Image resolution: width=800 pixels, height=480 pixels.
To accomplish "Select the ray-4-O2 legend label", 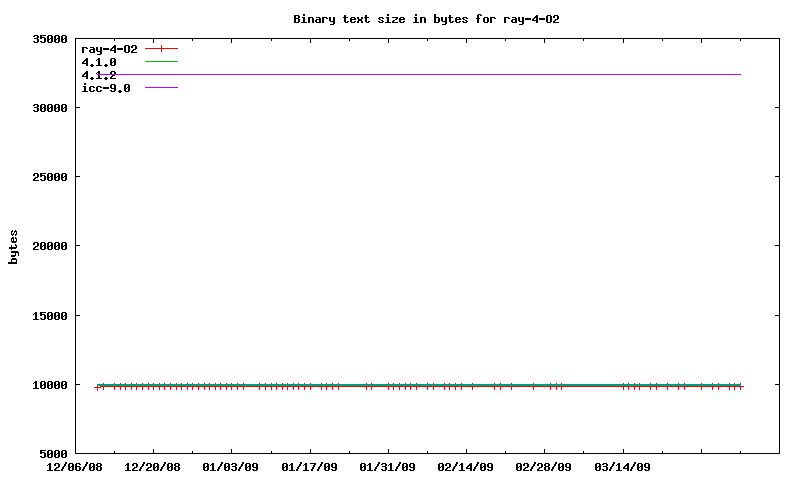I will (109, 48).
